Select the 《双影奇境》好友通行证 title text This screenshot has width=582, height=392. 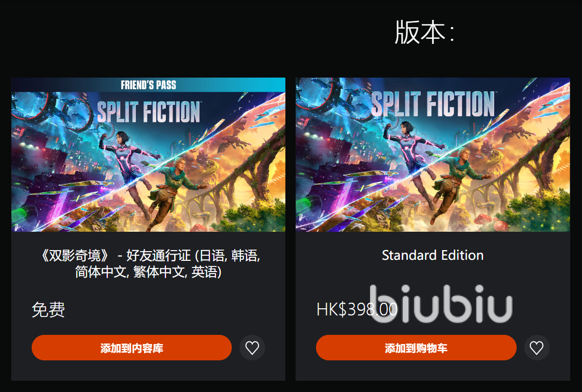point(150,263)
